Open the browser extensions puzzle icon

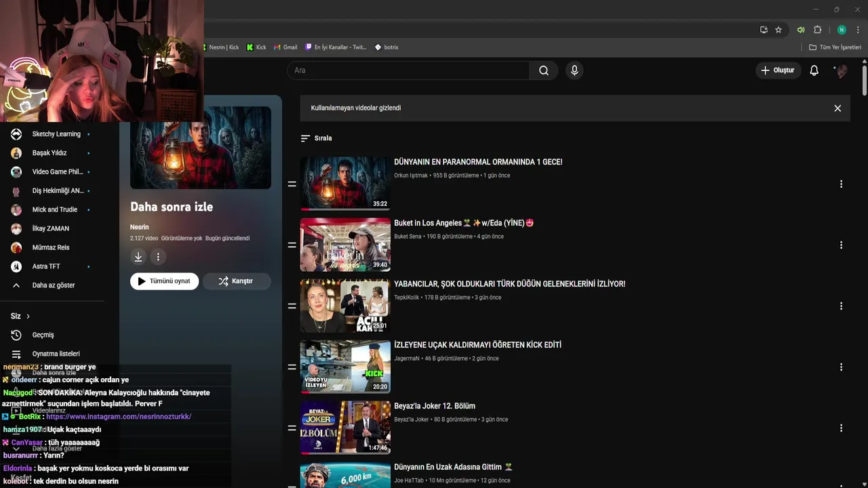pyautogui.click(x=817, y=30)
